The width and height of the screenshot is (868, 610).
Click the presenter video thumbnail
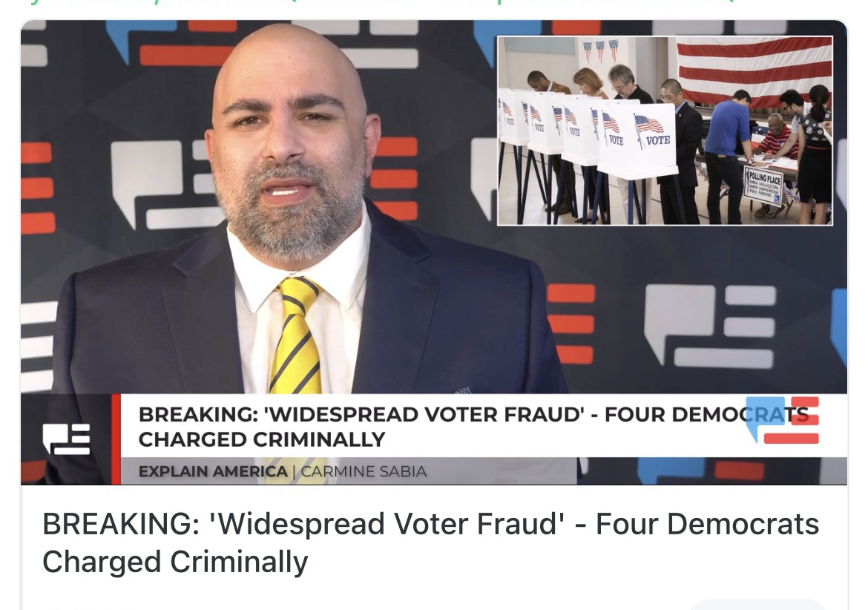(x=433, y=252)
